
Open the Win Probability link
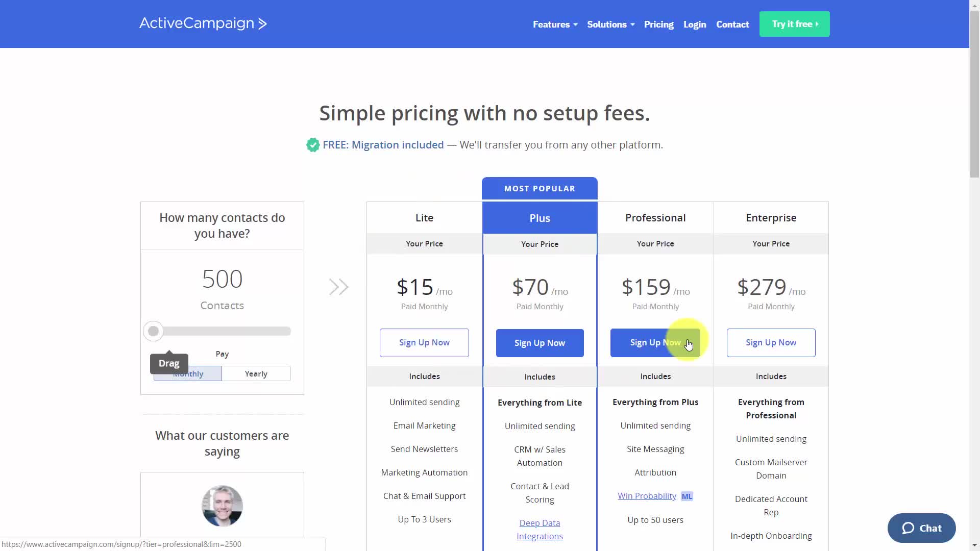[x=647, y=496]
